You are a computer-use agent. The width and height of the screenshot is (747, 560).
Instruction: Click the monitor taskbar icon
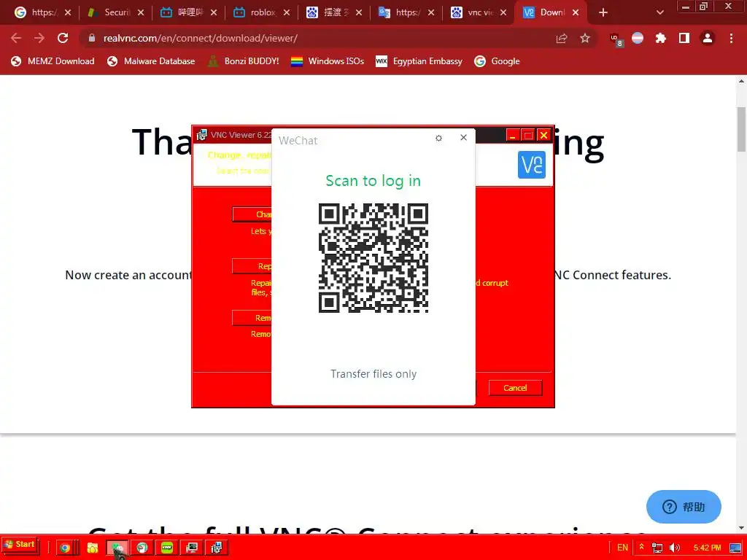192,548
